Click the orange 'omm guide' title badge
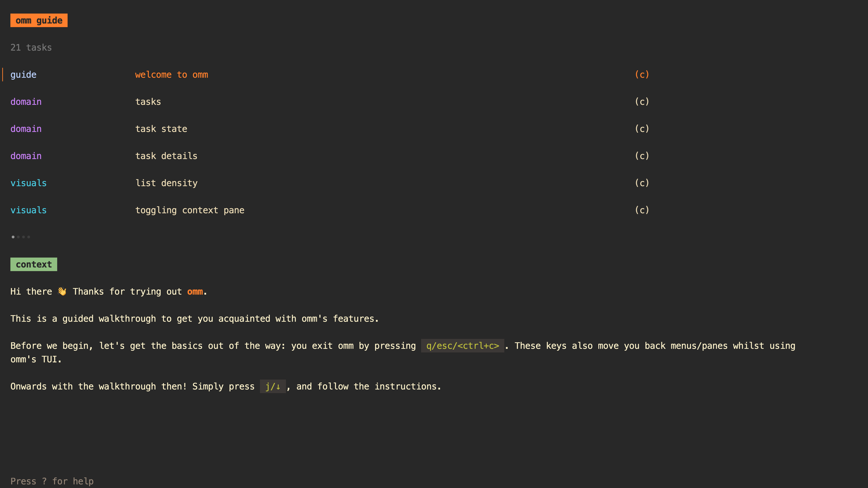This screenshot has height=488, width=868. (39, 20)
